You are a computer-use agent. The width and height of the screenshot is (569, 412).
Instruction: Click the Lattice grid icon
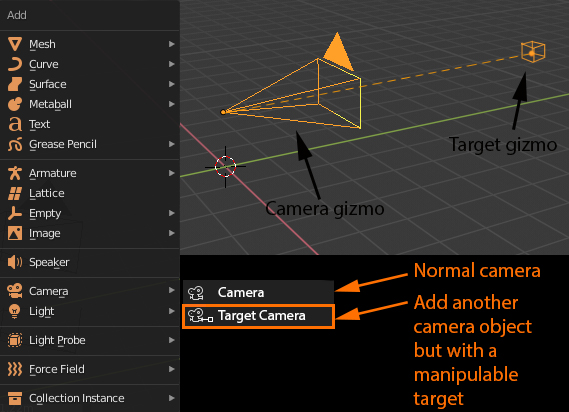click(x=15, y=193)
